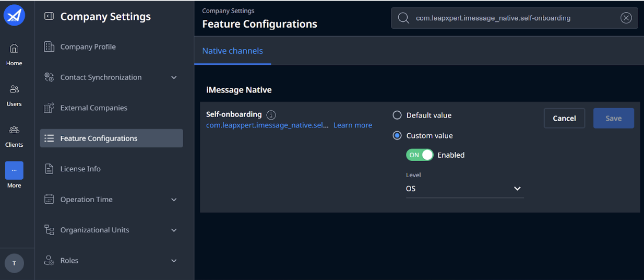644x280 pixels.
Task: Expand Roles chevron
Action: (174, 260)
